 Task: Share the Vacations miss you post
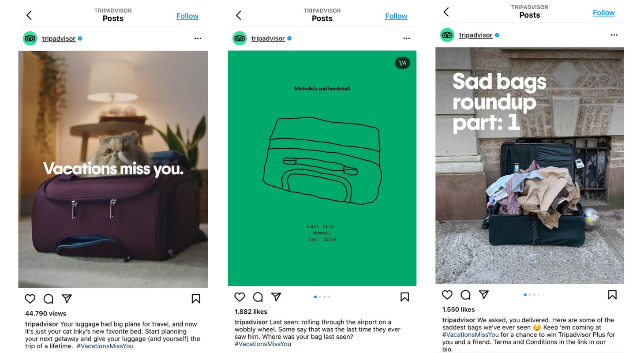[67, 299]
